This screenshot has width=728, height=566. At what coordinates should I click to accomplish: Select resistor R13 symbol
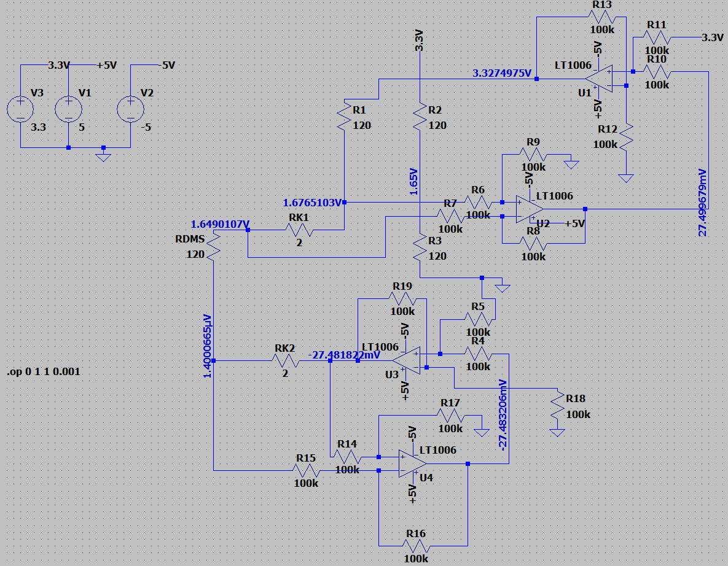602,17
